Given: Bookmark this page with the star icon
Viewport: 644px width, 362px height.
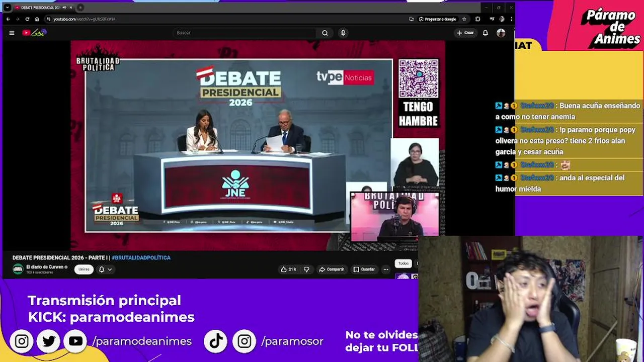Looking at the screenshot, I should pyautogui.click(x=464, y=19).
